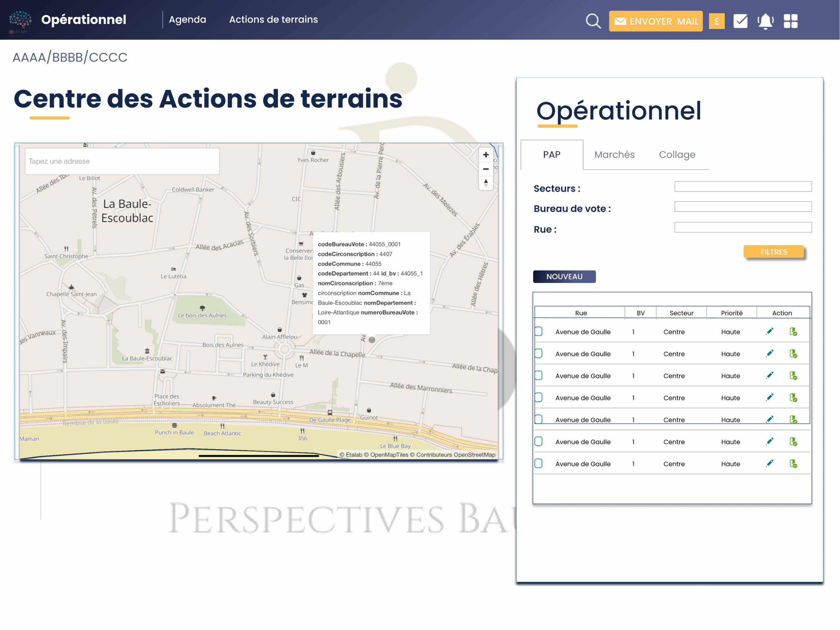This screenshot has height=630, width=840.
Task: Click third row green validate document icon
Action: click(x=793, y=376)
